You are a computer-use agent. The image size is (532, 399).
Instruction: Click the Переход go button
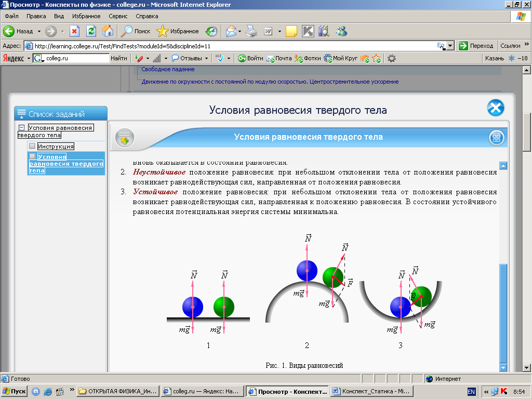(x=476, y=46)
